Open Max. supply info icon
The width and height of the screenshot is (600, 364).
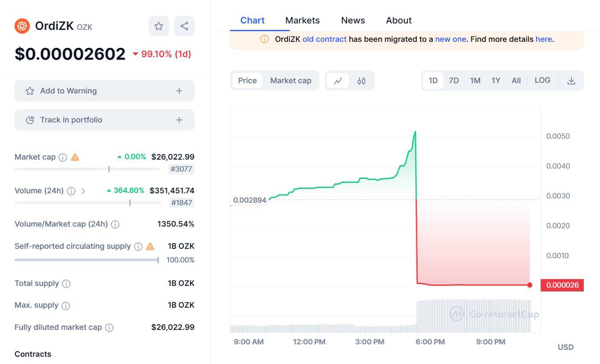coord(66,306)
